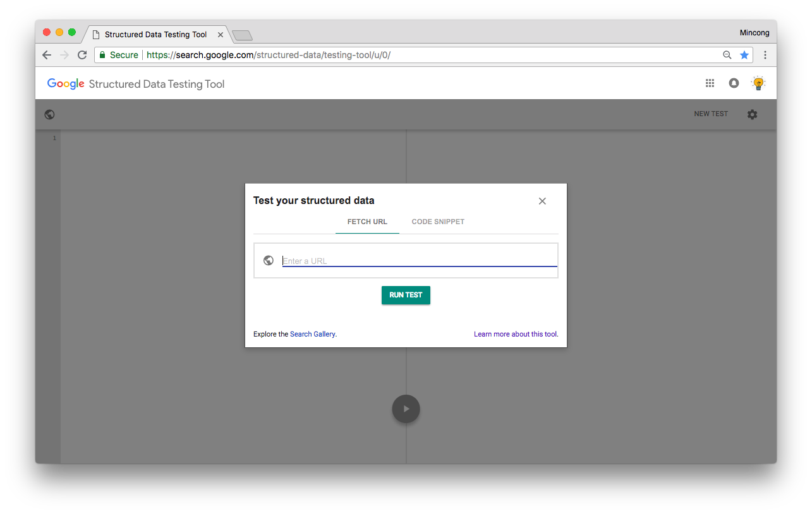812x514 pixels.
Task: Click the globe icon in the tool's toolbar
Action: [50, 114]
